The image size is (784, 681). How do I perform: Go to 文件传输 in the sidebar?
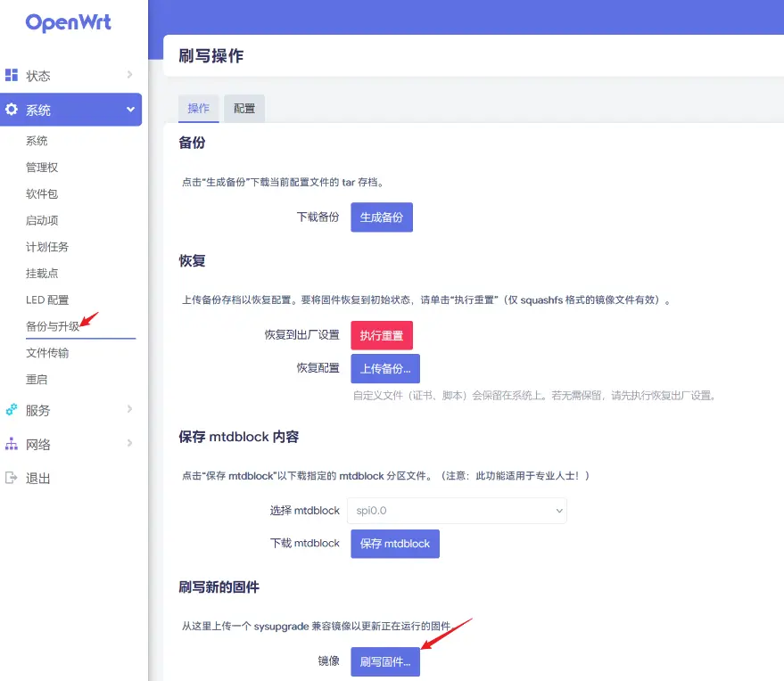pos(47,353)
